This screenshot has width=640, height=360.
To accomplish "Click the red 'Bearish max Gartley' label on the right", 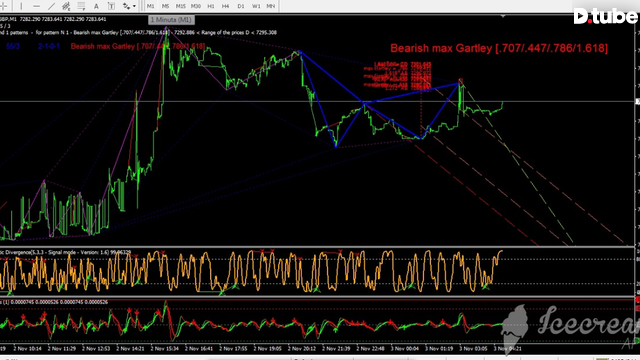I will (499, 48).
